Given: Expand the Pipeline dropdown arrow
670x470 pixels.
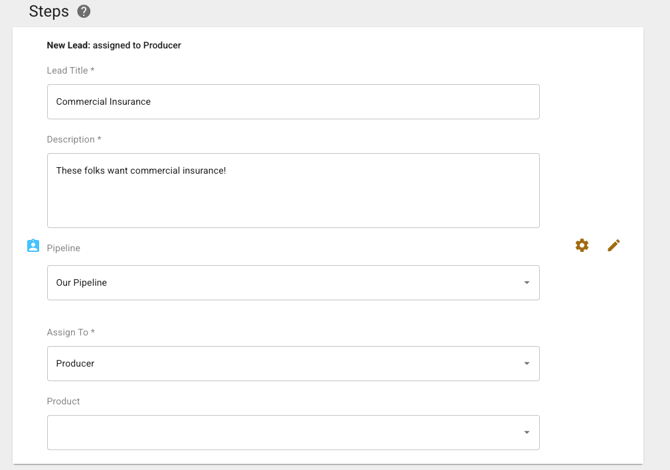Looking at the screenshot, I should 527,283.
